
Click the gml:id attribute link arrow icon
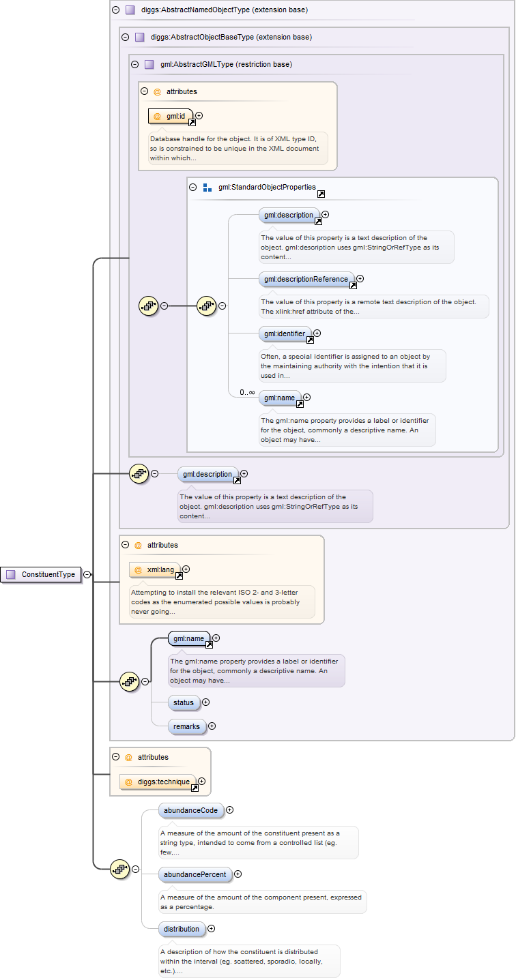pos(192,123)
